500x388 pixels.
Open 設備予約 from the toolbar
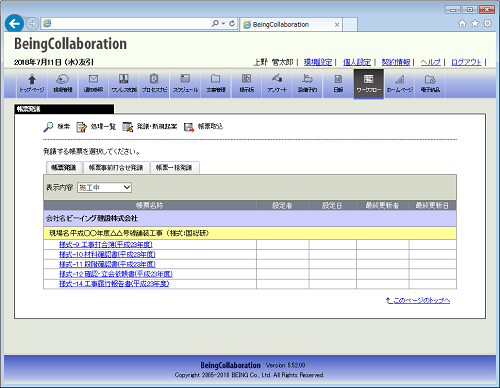(307, 83)
